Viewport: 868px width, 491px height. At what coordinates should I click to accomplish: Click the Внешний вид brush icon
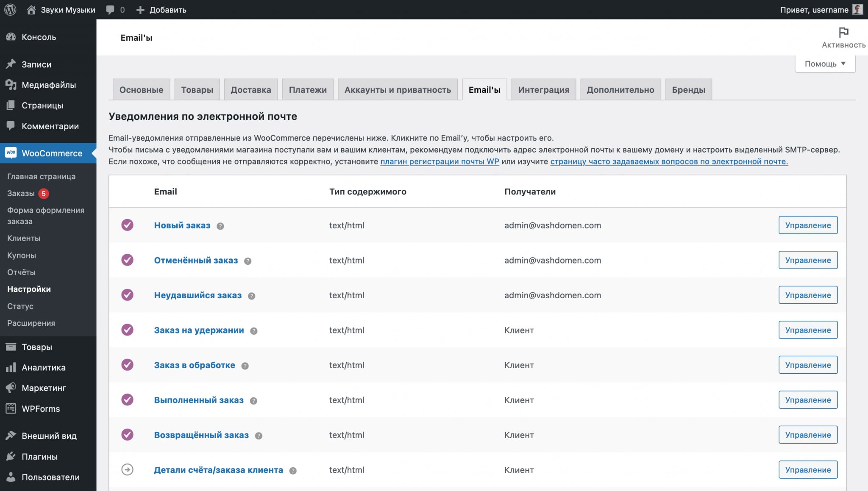11,436
